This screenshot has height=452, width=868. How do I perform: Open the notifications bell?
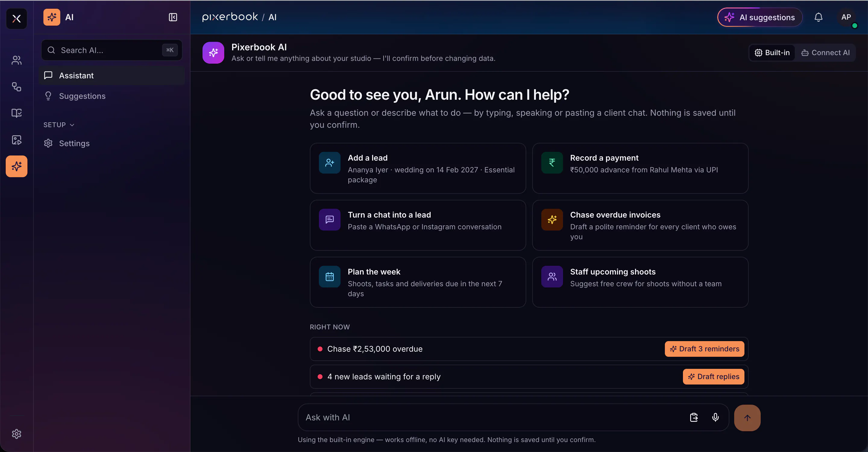pyautogui.click(x=819, y=17)
